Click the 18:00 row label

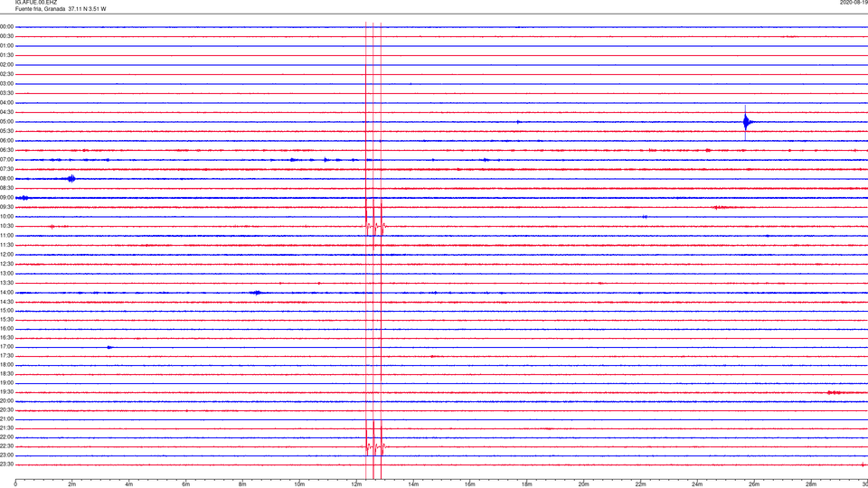click(6, 365)
